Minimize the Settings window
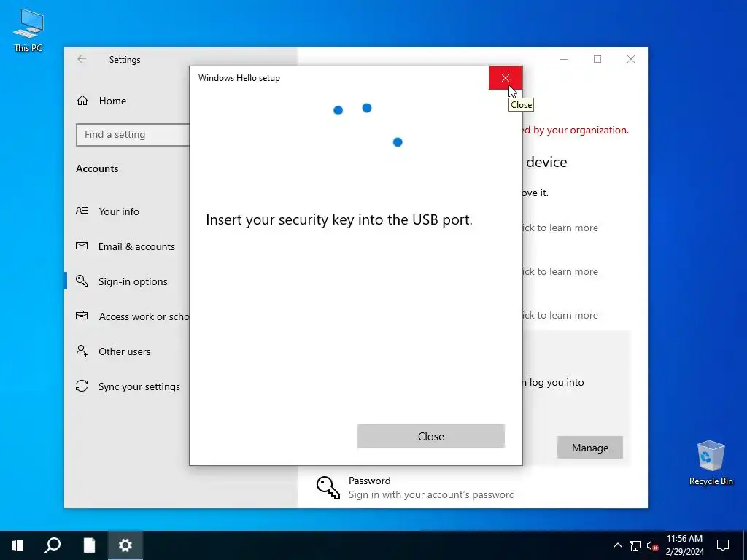 coord(564,59)
